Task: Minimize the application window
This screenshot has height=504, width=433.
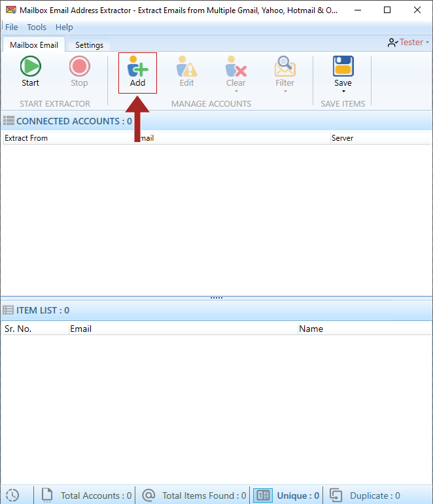Action: pos(358,10)
